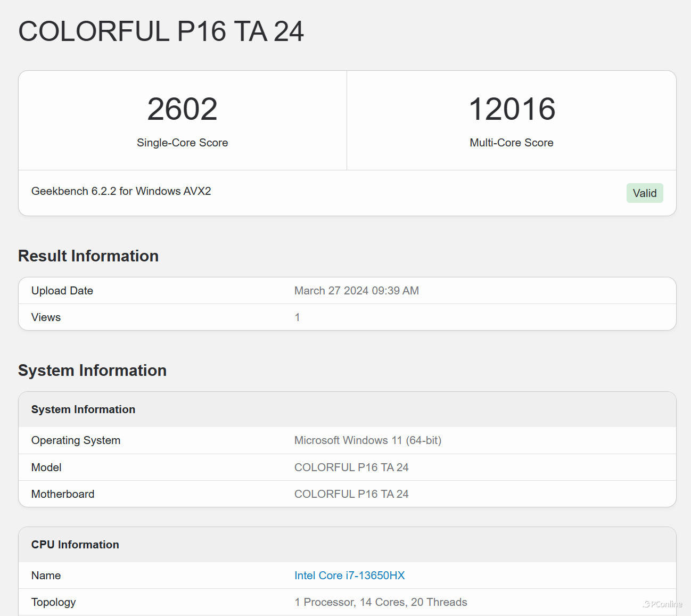Select the Microsoft Windows 11 (64-bit) value
Viewport: 691px width, 616px height.
click(367, 440)
